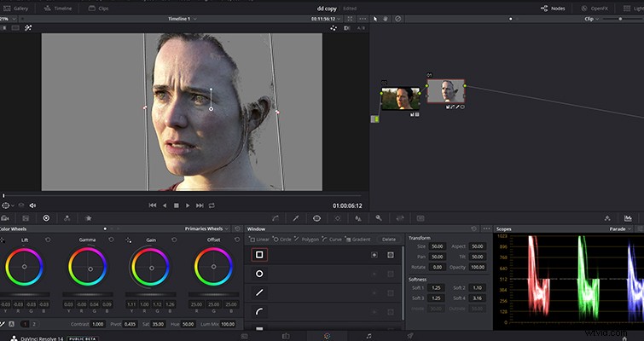This screenshot has height=341, width=644.
Task: Click the Delete window button
Action: [389, 240]
